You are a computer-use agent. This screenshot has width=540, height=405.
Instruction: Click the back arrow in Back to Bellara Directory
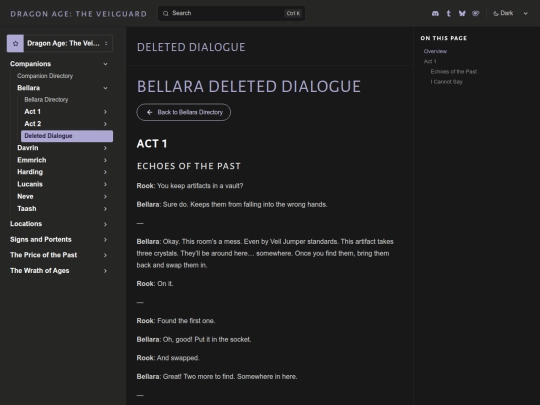point(149,112)
